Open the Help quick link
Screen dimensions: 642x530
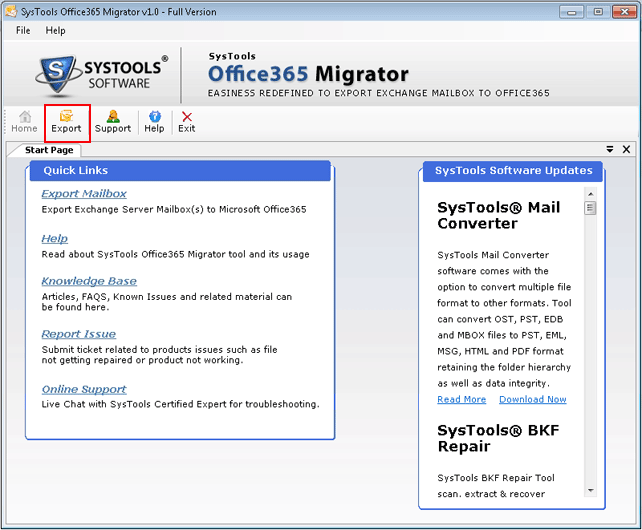(x=54, y=238)
